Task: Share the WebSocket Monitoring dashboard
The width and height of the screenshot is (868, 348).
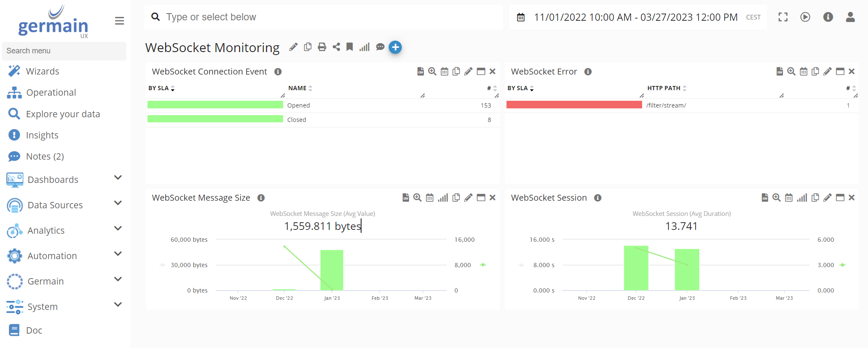Action: pyautogui.click(x=336, y=47)
